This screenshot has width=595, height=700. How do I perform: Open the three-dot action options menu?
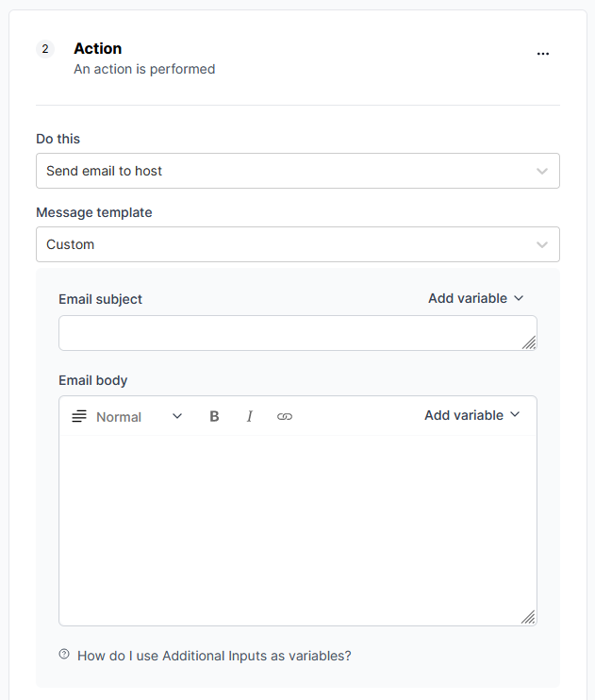543,54
